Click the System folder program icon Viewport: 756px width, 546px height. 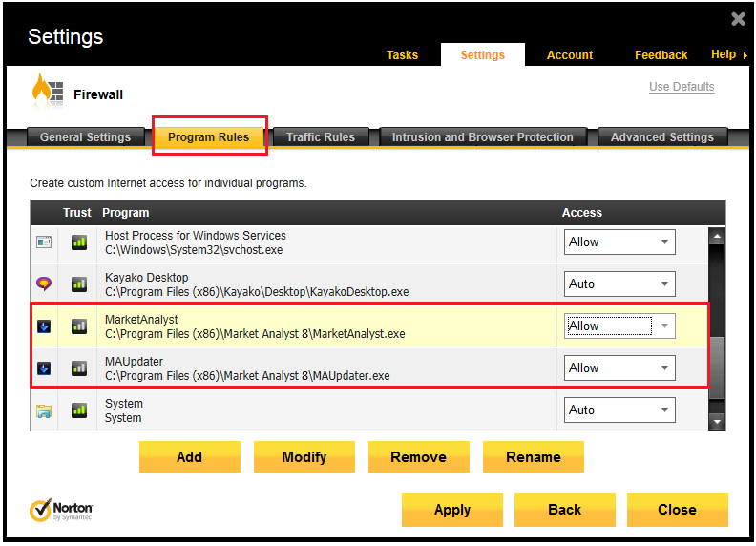point(44,411)
